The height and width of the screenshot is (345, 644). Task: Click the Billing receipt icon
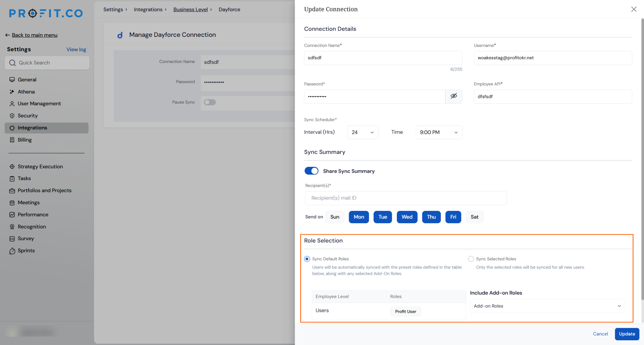click(x=12, y=140)
